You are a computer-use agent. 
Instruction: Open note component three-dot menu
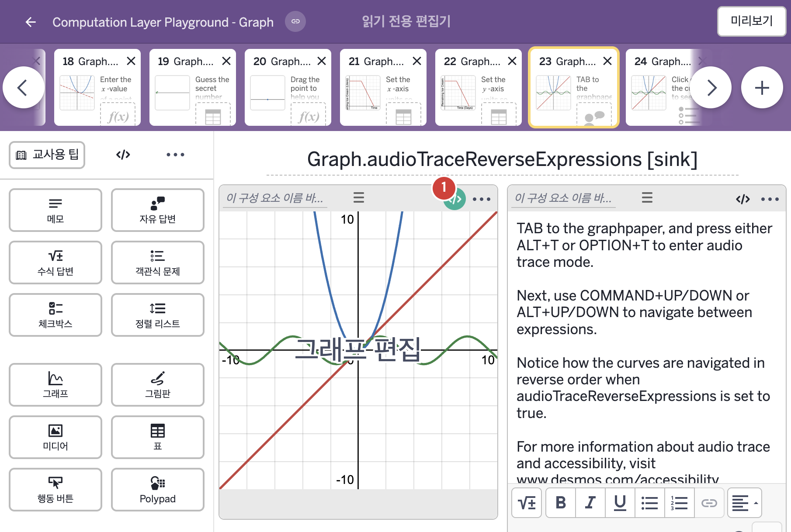coord(770,199)
